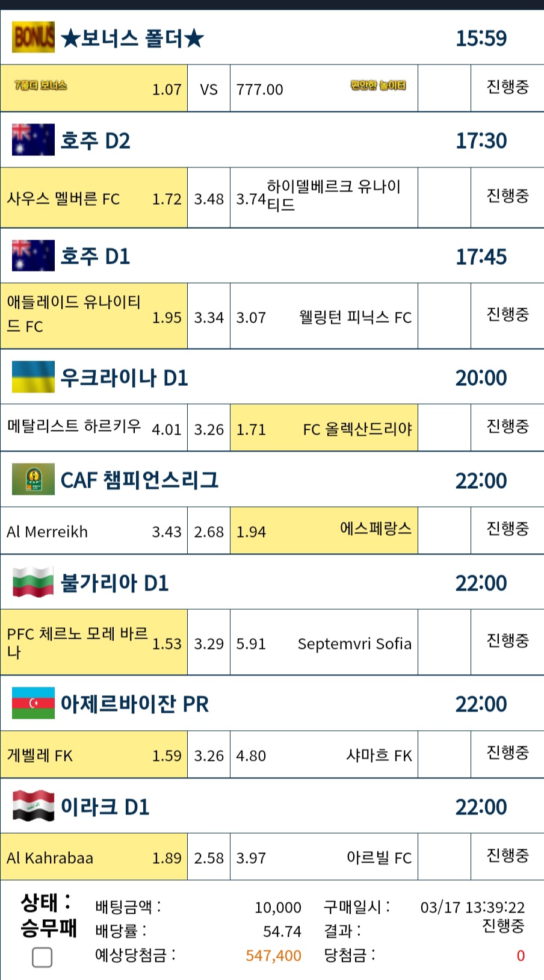
Task: Click the draw odds 3.34 cell
Action: pos(209,317)
